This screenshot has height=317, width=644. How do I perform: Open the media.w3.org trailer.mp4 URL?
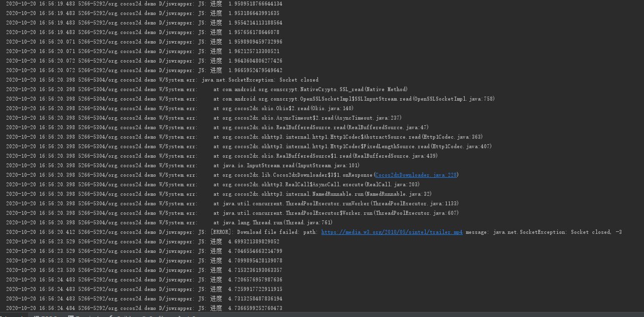click(392, 232)
